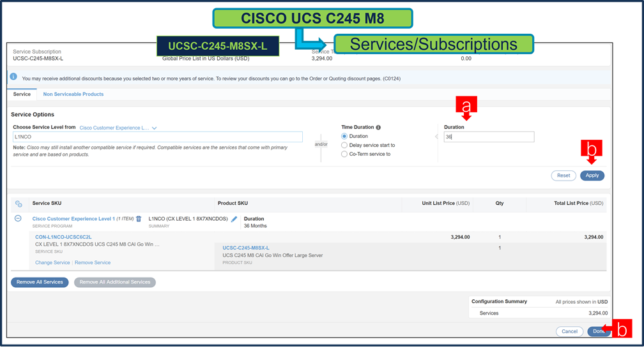
Task: Collapse the Cisco Customer Experience Level 1 row
Action: point(18,218)
